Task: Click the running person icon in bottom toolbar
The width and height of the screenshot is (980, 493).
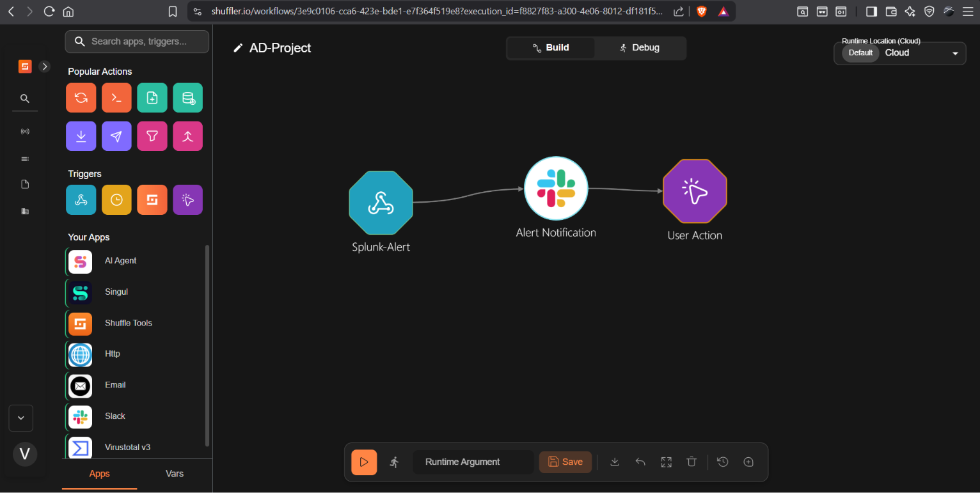Action: [394, 462]
